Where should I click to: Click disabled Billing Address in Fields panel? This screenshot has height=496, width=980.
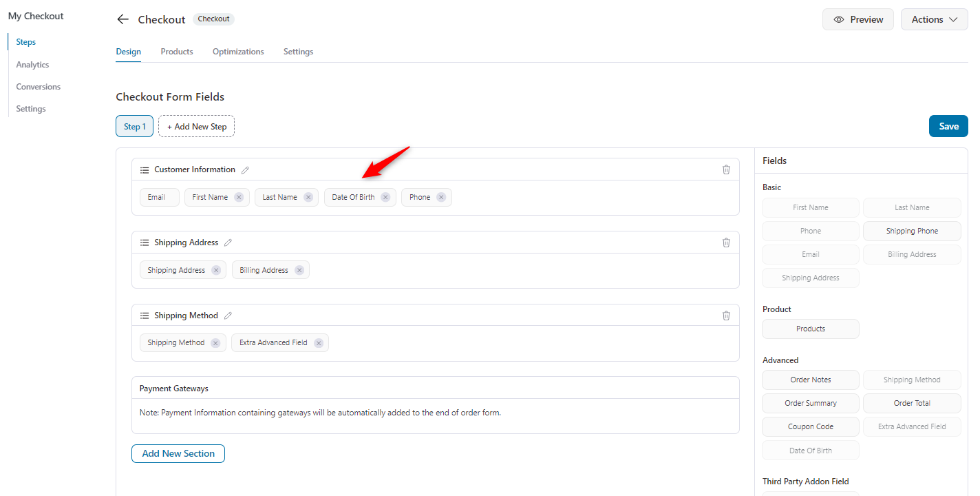(x=912, y=254)
